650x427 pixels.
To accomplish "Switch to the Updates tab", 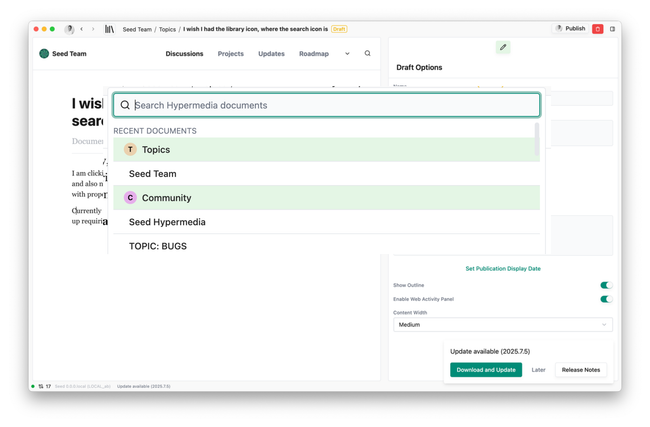I will click(271, 54).
